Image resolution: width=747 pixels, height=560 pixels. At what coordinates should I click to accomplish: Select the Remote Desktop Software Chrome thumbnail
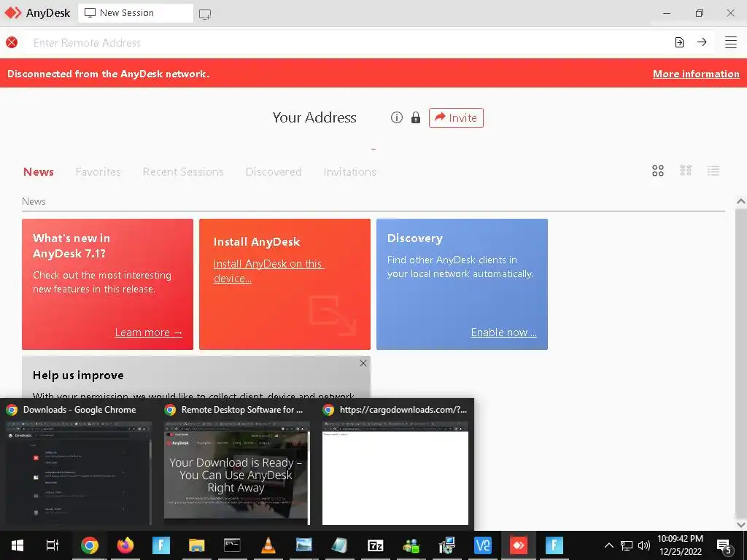(x=237, y=464)
